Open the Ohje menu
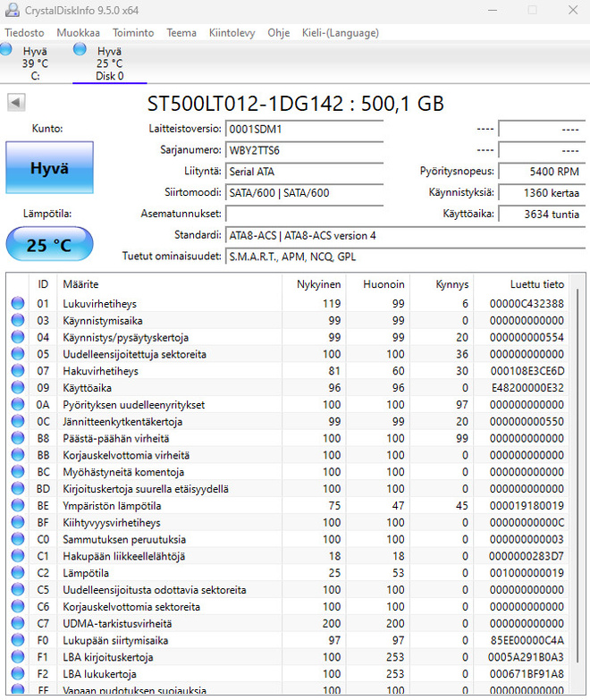590x700 pixels. tap(279, 33)
